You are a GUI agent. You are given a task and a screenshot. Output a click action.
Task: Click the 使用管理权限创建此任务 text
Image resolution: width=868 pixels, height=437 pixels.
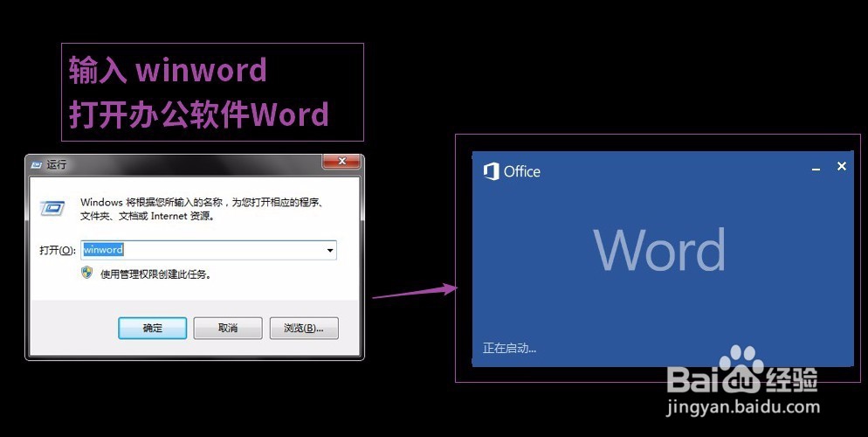coord(155,274)
